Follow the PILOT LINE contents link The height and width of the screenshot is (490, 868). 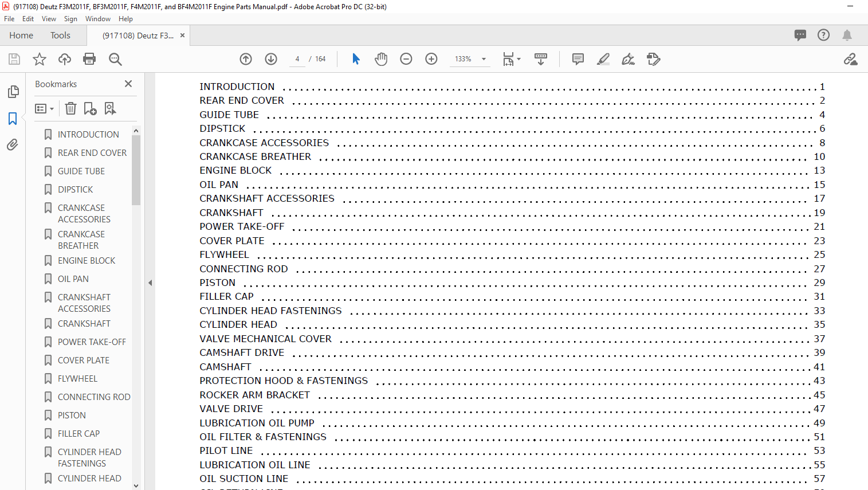point(226,450)
